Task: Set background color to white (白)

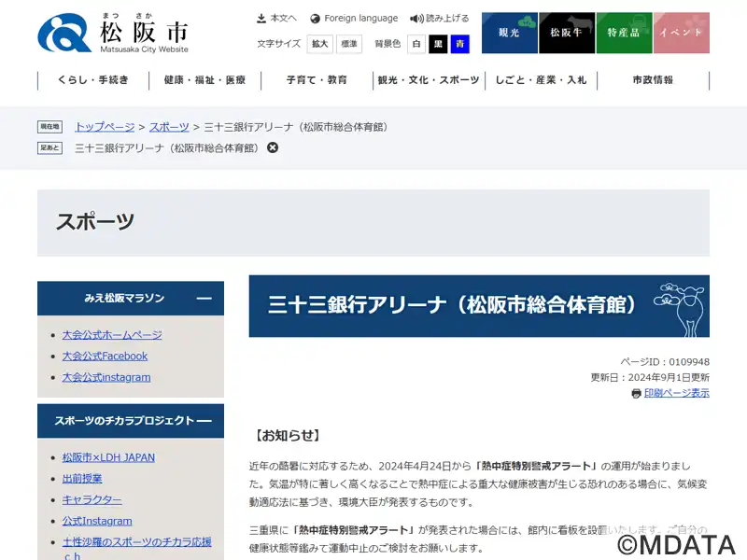Action: point(416,44)
